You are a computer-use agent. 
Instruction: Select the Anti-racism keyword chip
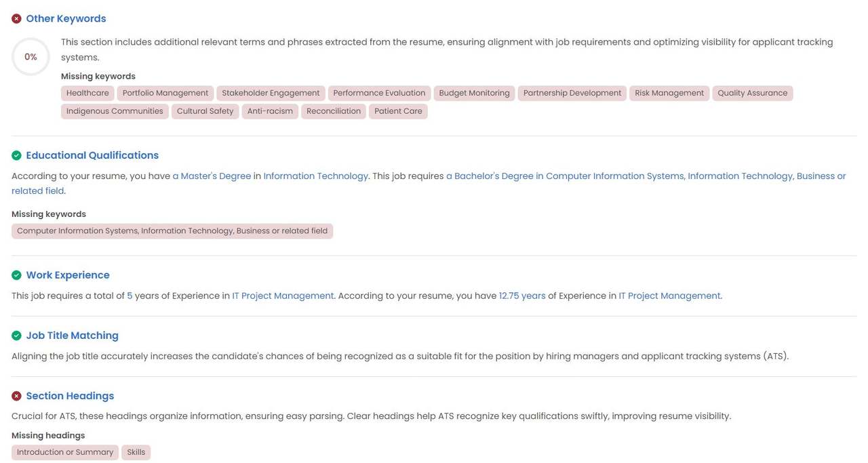coord(270,111)
